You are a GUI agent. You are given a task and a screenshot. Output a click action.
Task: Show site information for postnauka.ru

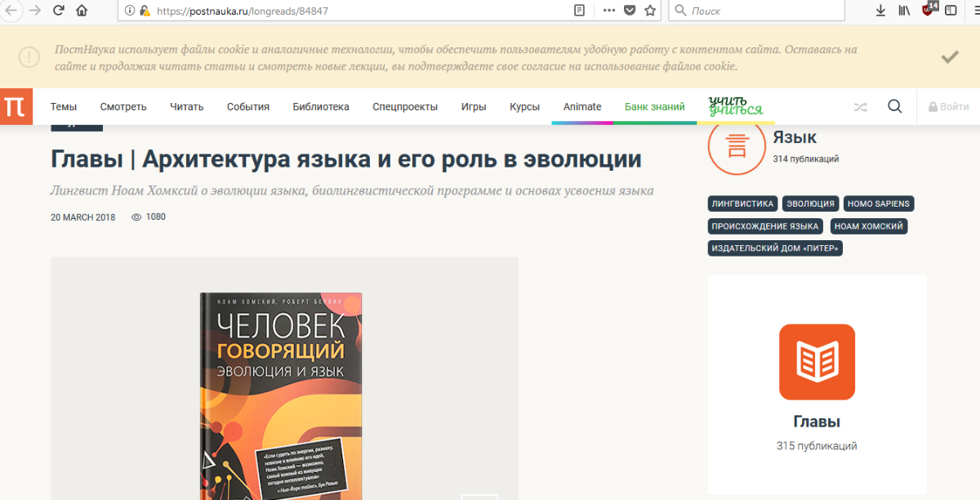(129, 11)
